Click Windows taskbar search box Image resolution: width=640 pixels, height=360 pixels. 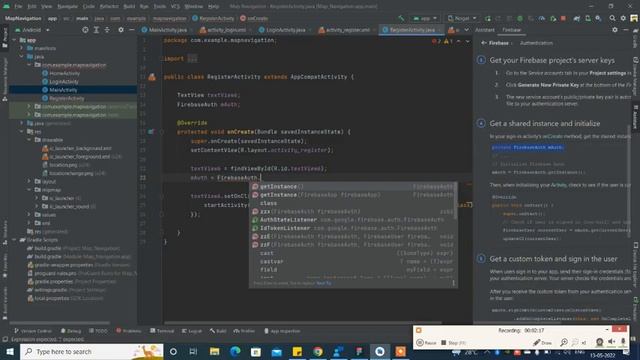(92, 351)
